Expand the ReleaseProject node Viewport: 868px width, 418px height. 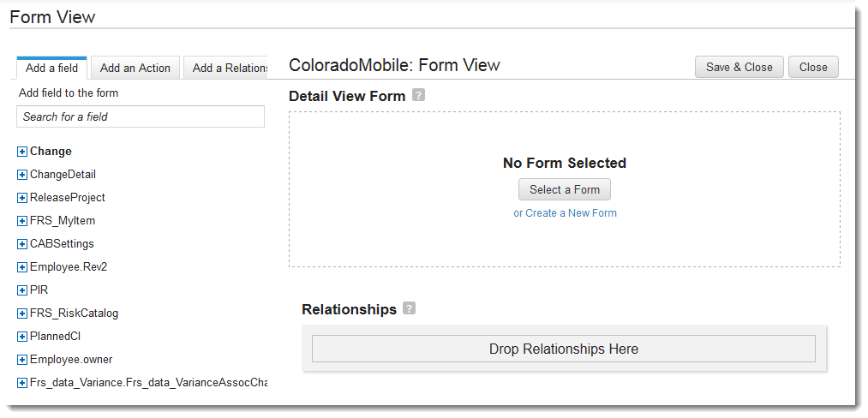[22, 198]
